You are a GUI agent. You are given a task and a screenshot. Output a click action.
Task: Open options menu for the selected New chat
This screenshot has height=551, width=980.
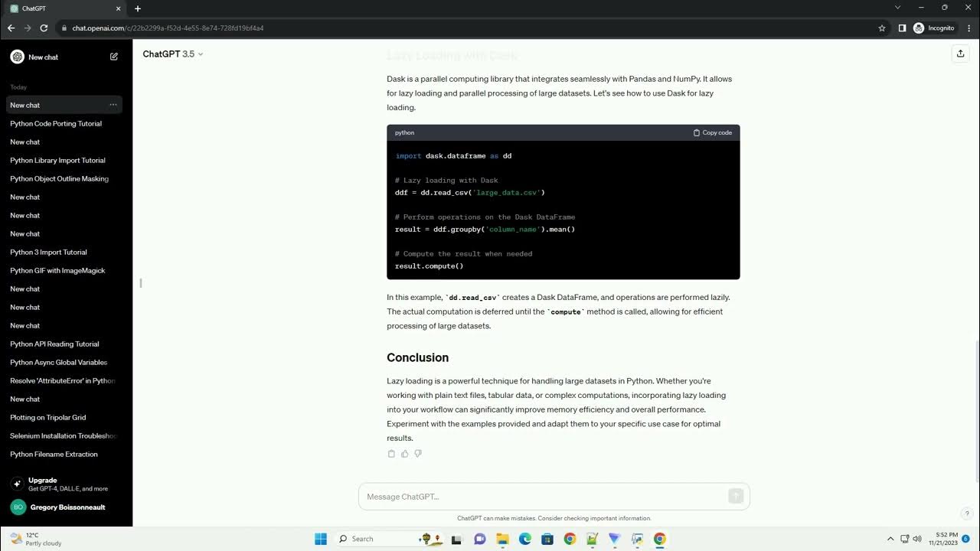pos(113,105)
